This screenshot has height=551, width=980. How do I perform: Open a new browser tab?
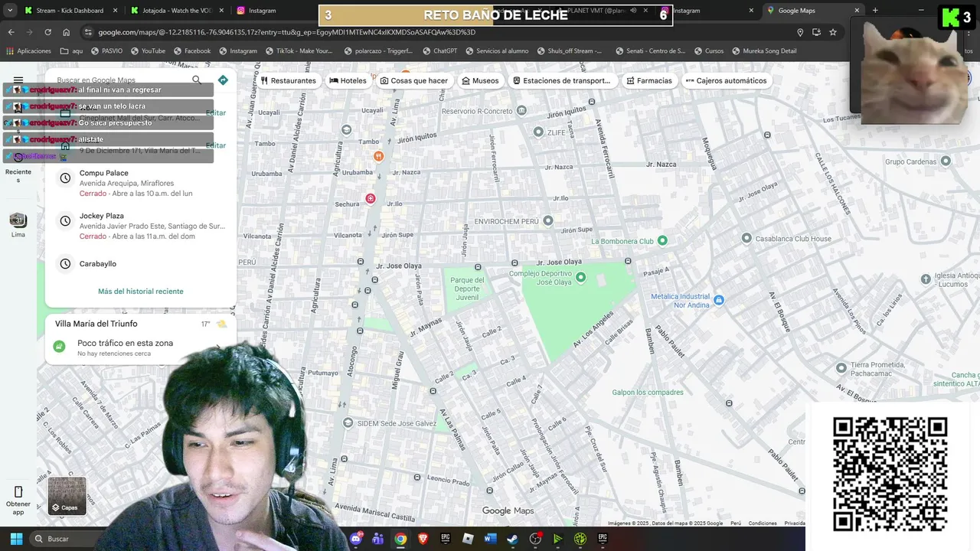875,11
